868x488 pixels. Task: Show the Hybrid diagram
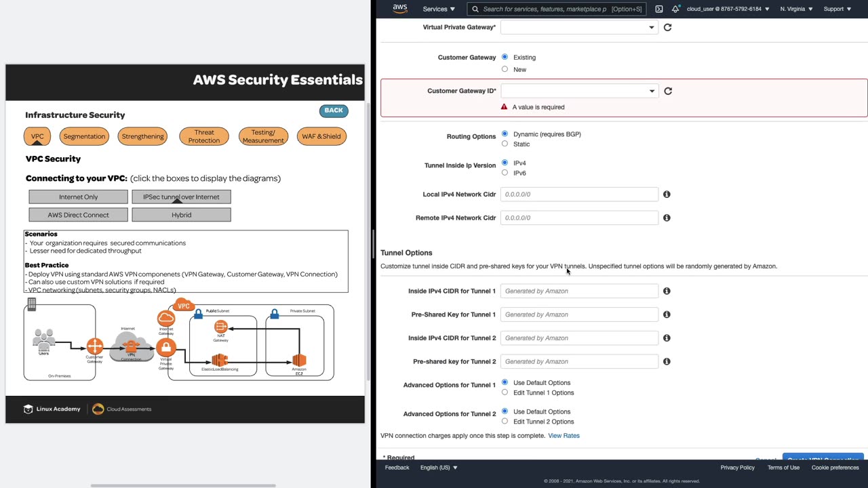(181, 215)
